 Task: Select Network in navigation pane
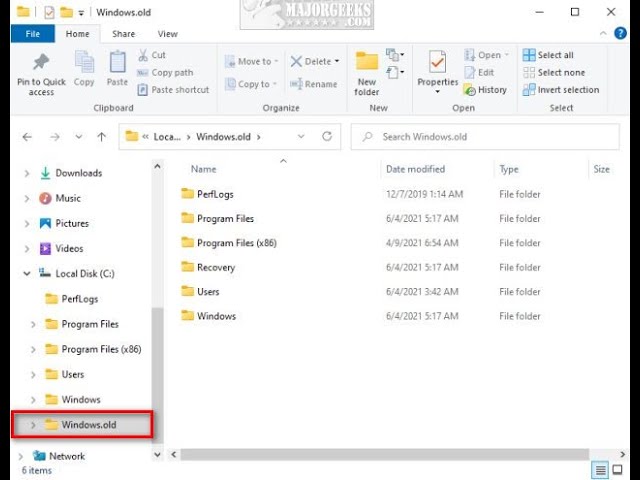pyautogui.click(x=67, y=456)
